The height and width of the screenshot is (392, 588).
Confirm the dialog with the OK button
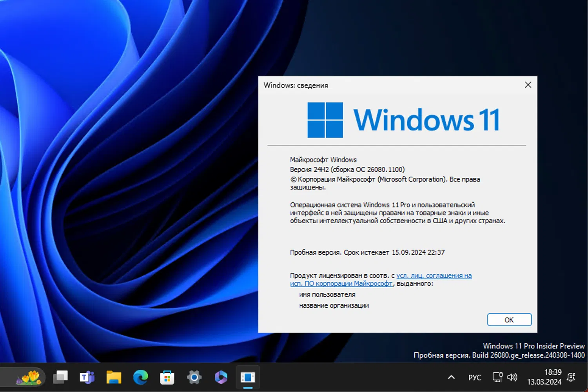point(509,319)
